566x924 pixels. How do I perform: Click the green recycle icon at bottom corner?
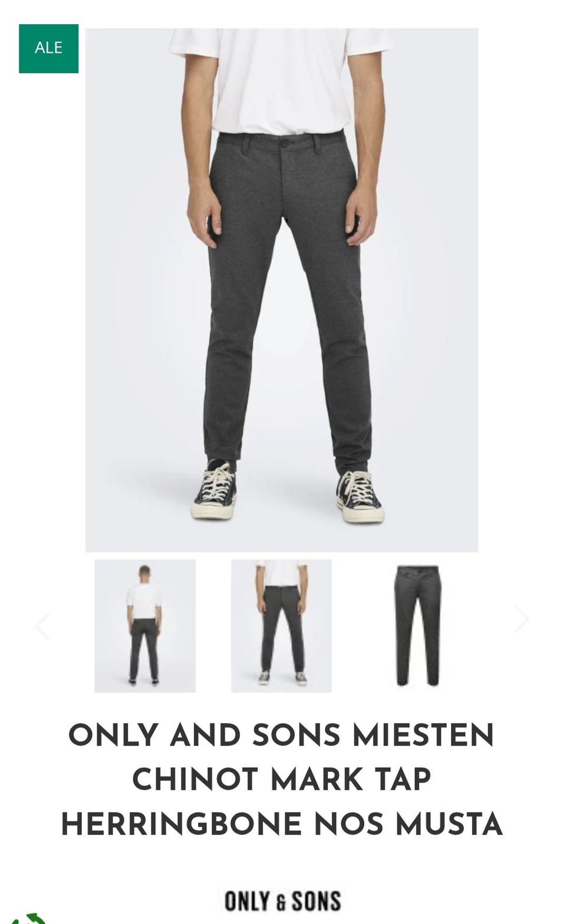(29, 918)
